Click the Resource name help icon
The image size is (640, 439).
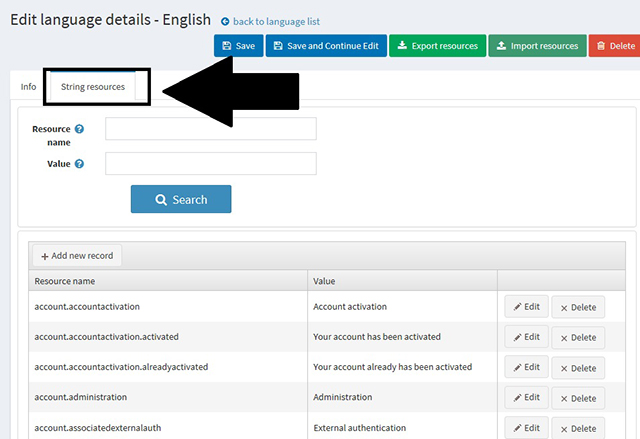pos(80,129)
